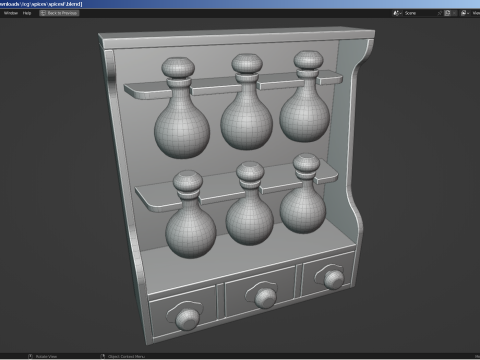Viewport: 480px width, 360px height.
Task: Click the Back to Previous button
Action: click(59, 13)
